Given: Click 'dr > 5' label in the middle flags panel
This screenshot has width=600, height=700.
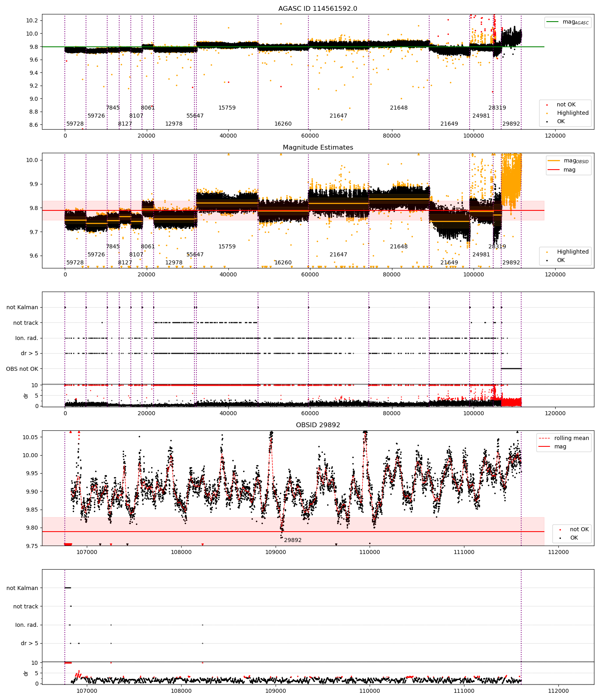Looking at the screenshot, I should click(x=29, y=354).
